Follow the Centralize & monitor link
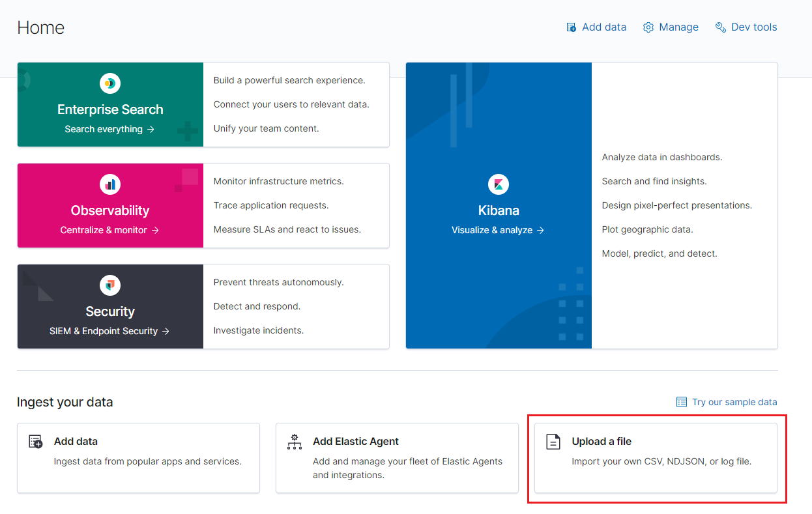The image size is (812, 514). 109,230
